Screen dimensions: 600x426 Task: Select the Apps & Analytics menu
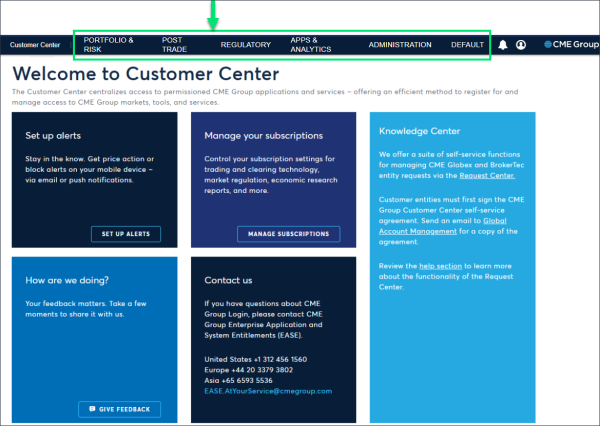point(310,44)
